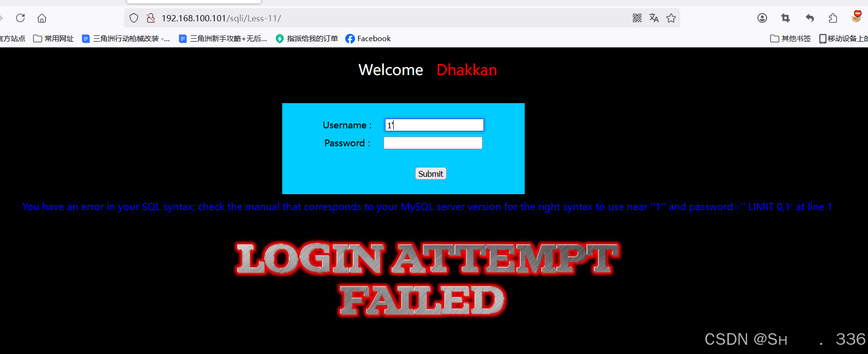Open the Facebook bookmark

click(368, 38)
